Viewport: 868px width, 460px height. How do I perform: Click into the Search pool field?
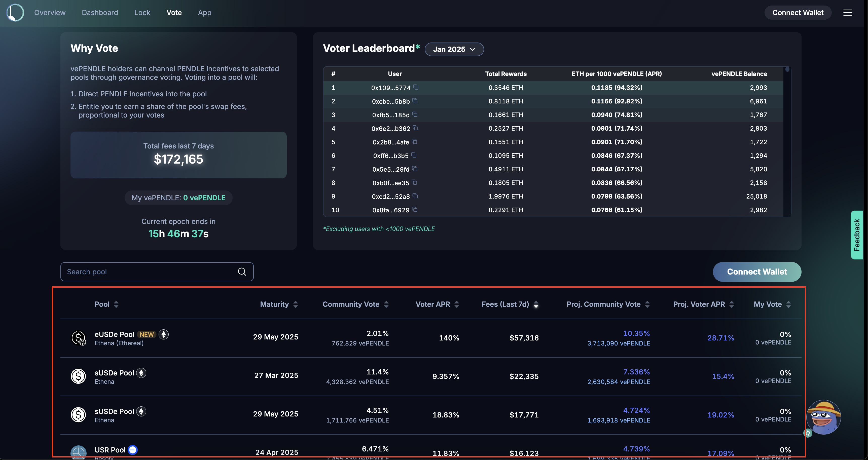tap(148, 272)
